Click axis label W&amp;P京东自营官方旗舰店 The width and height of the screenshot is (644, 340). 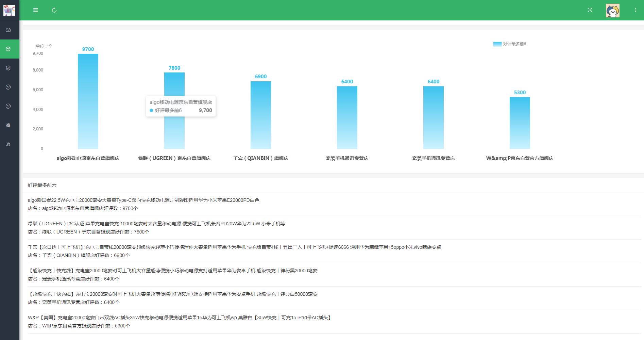520,158
